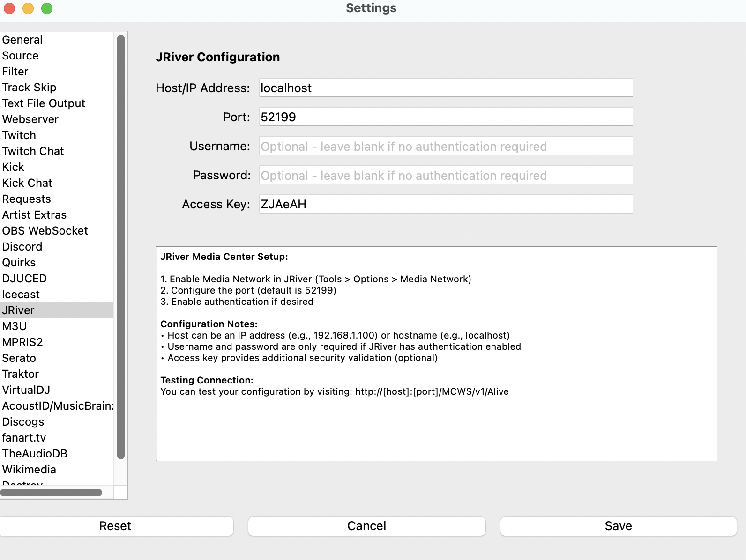Open VirtualDJ settings
Viewport: 746px width, 560px height.
[26, 390]
